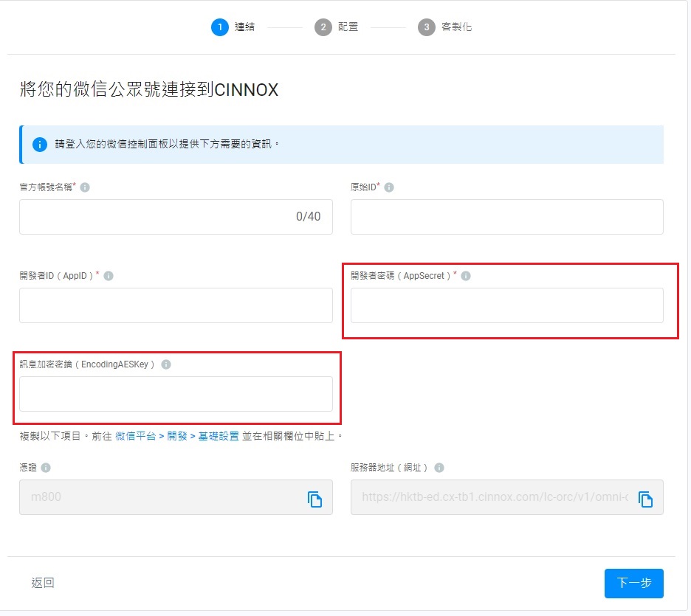This screenshot has width=691, height=616.
Task: Click the blue info icon in banner
Action: pos(40,144)
